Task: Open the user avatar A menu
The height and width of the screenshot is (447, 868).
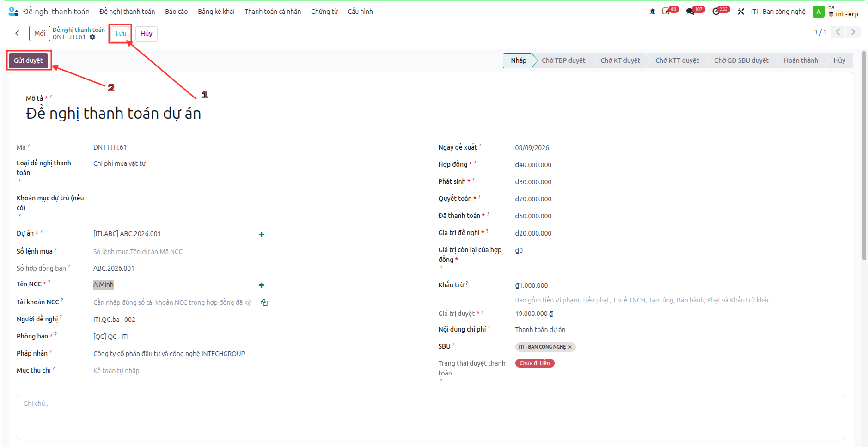Action: coord(819,12)
